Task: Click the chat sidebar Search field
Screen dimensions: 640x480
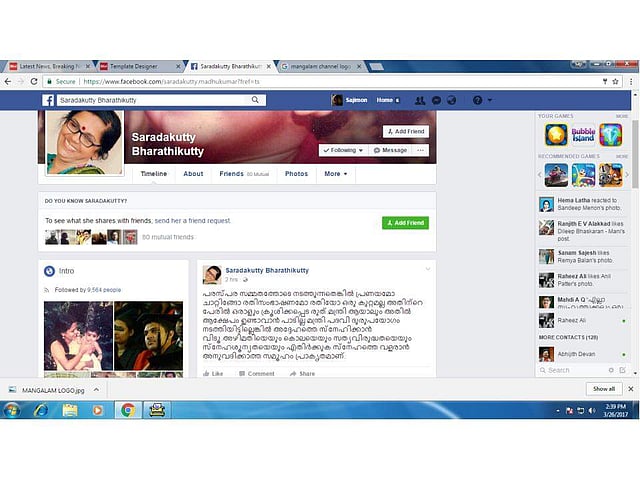Action: 570,370
